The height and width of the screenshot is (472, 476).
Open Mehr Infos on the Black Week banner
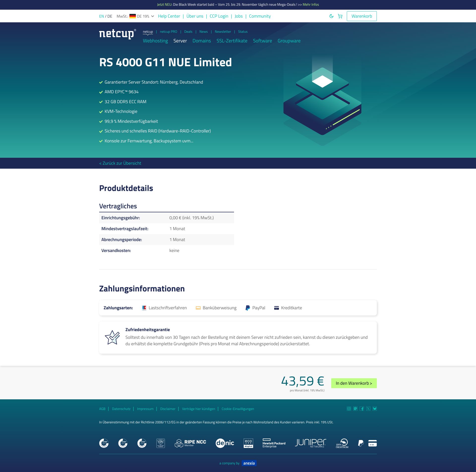coord(311,4)
